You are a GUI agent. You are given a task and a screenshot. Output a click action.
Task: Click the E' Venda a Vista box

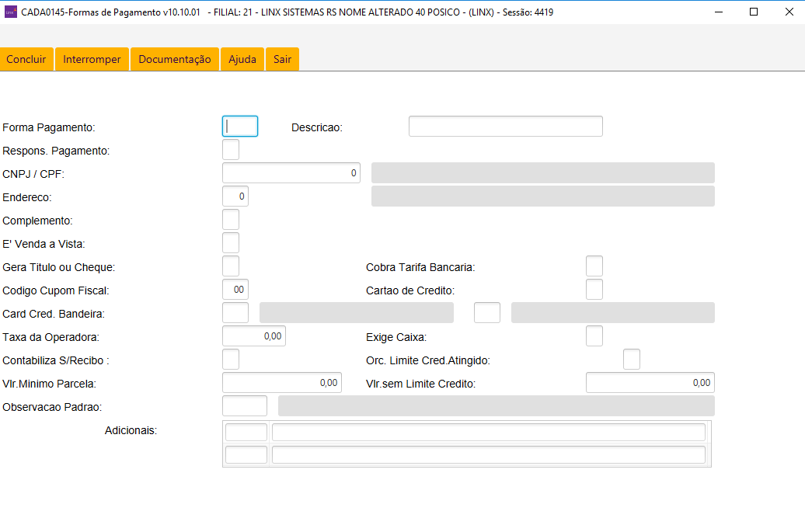231,242
